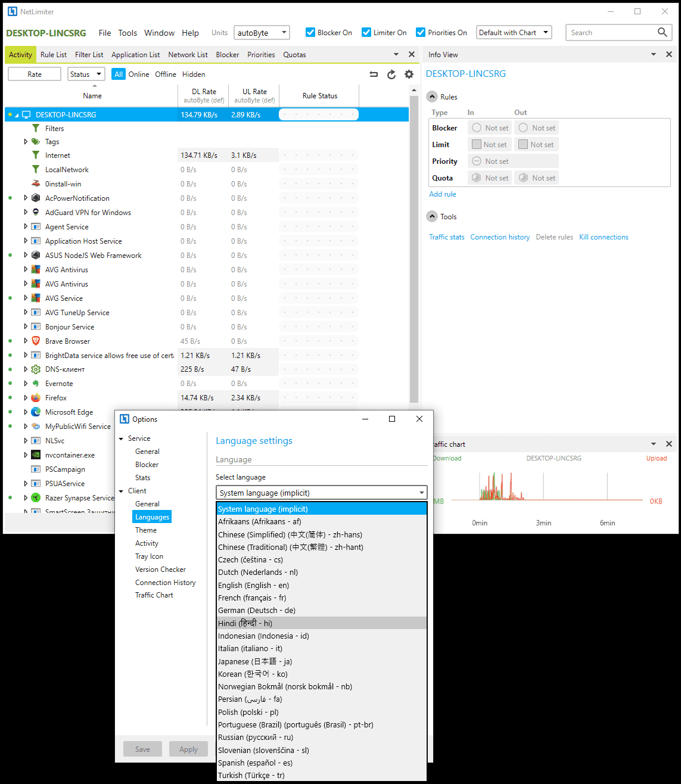The height and width of the screenshot is (784, 681).
Task: Set Blocker In rule radio
Action: 477,128
